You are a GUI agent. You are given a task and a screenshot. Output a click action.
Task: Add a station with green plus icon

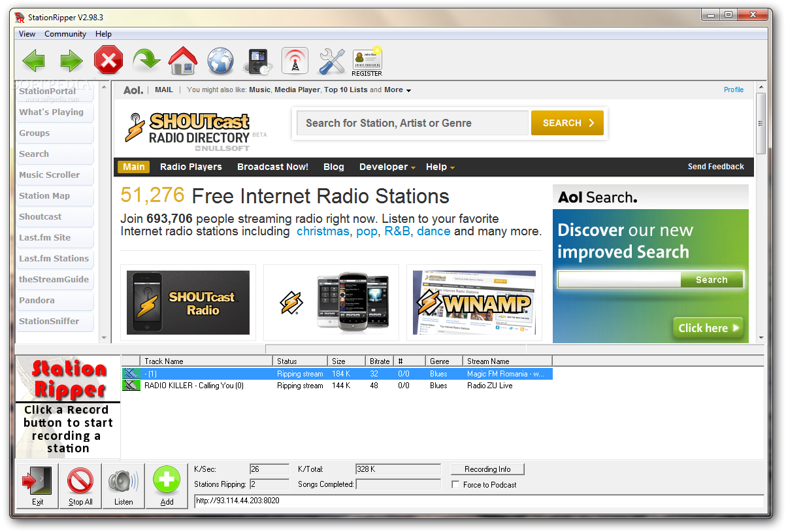(x=167, y=486)
